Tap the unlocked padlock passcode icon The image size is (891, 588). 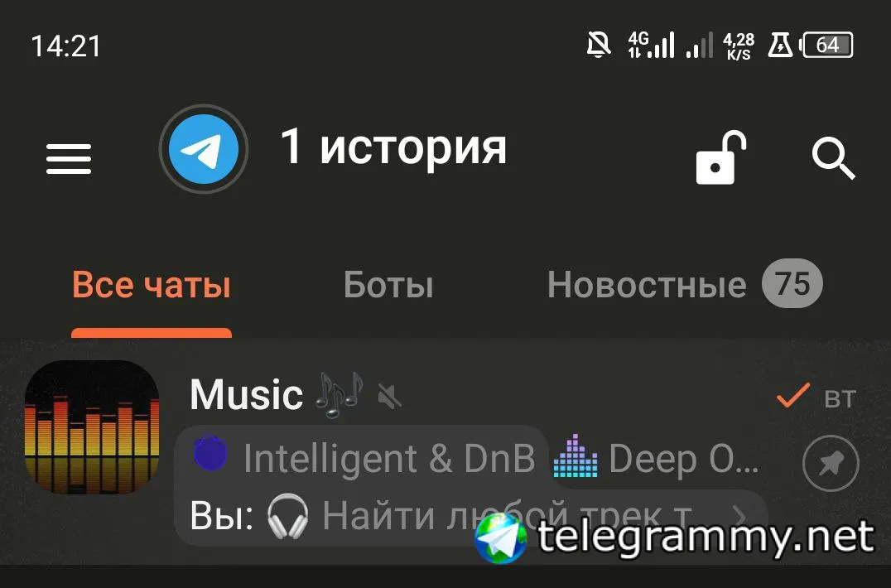[721, 158]
